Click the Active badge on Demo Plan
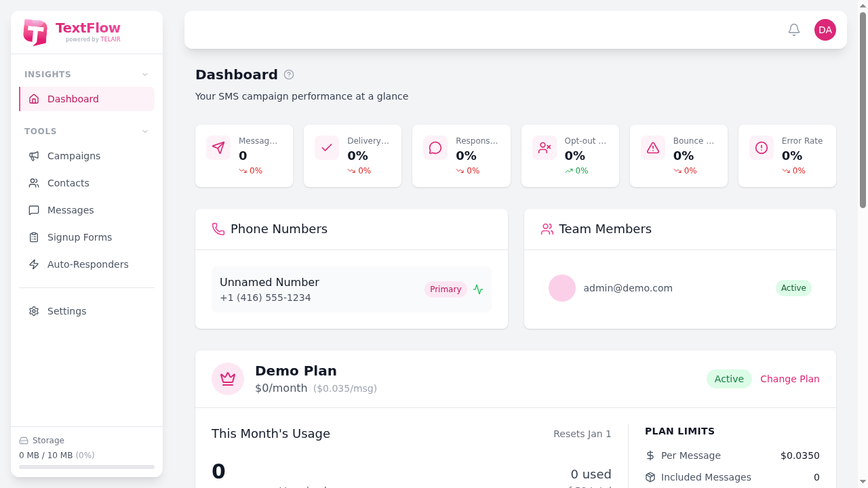868x488 pixels. tap(729, 379)
